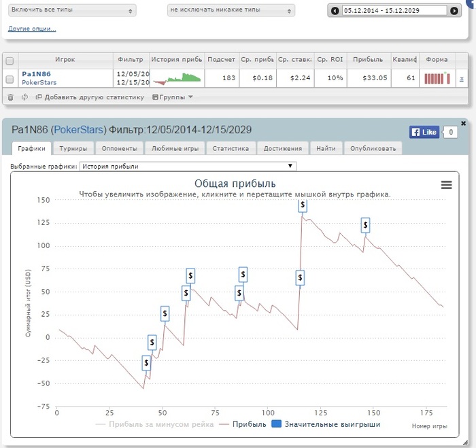Click PokerStars link in the panel title
Screen dimensions: 476x448
tap(79, 130)
